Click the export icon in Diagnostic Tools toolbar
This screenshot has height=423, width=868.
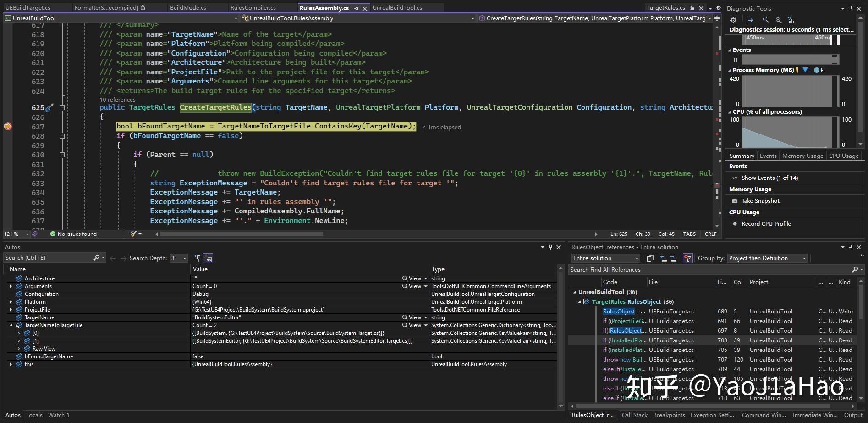(749, 20)
